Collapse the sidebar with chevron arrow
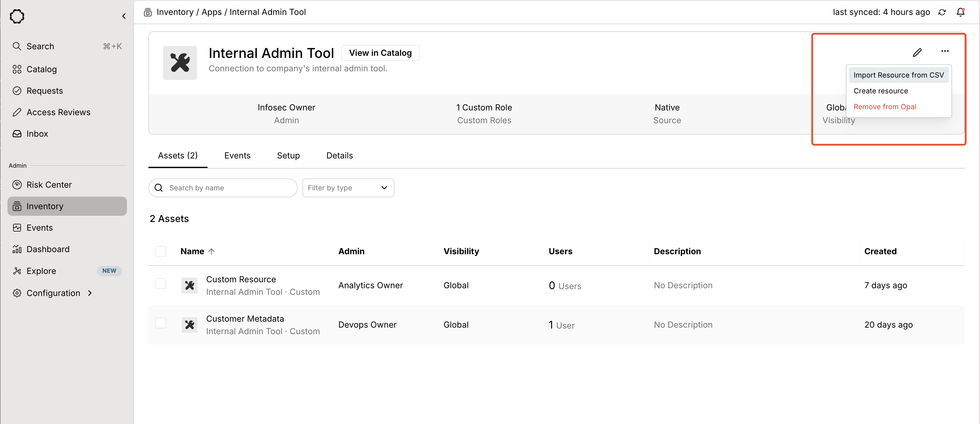This screenshot has width=980, height=424. (124, 16)
